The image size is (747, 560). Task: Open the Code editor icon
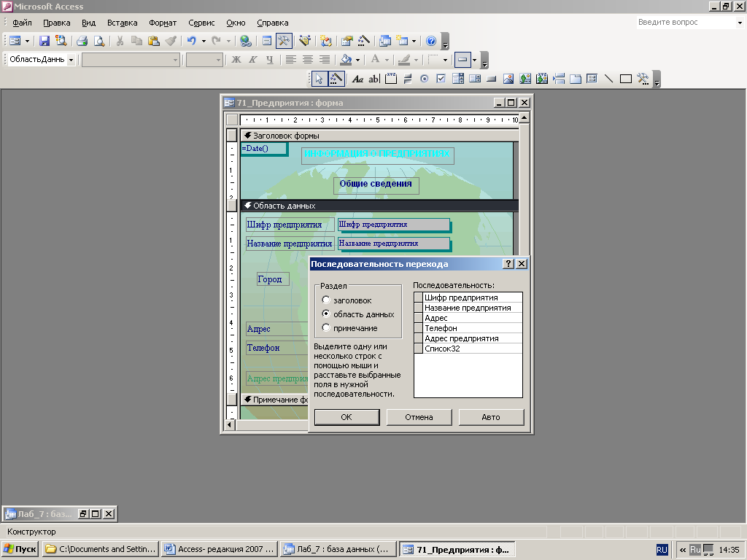(x=326, y=41)
